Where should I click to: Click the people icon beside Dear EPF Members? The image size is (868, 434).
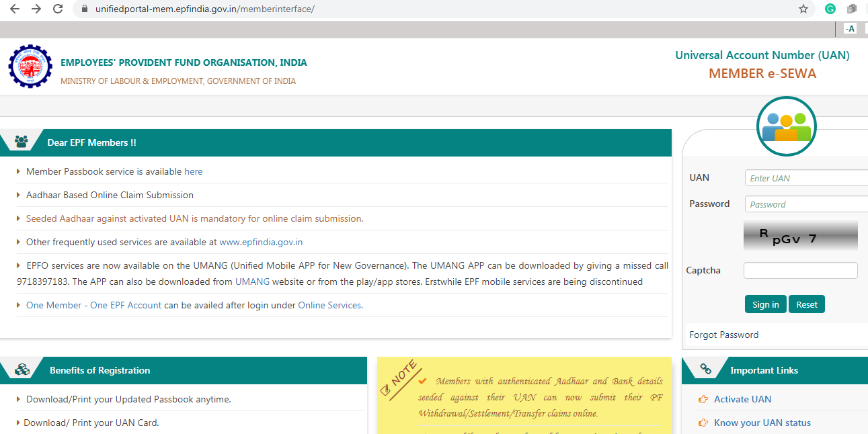[x=22, y=142]
